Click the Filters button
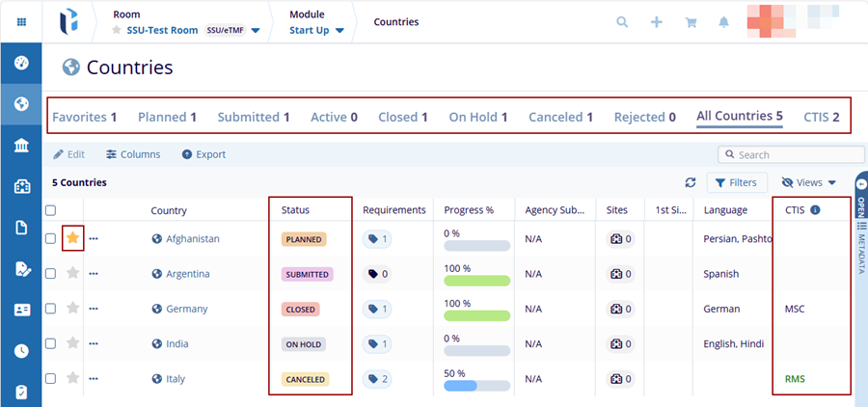 click(x=737, y=182)
